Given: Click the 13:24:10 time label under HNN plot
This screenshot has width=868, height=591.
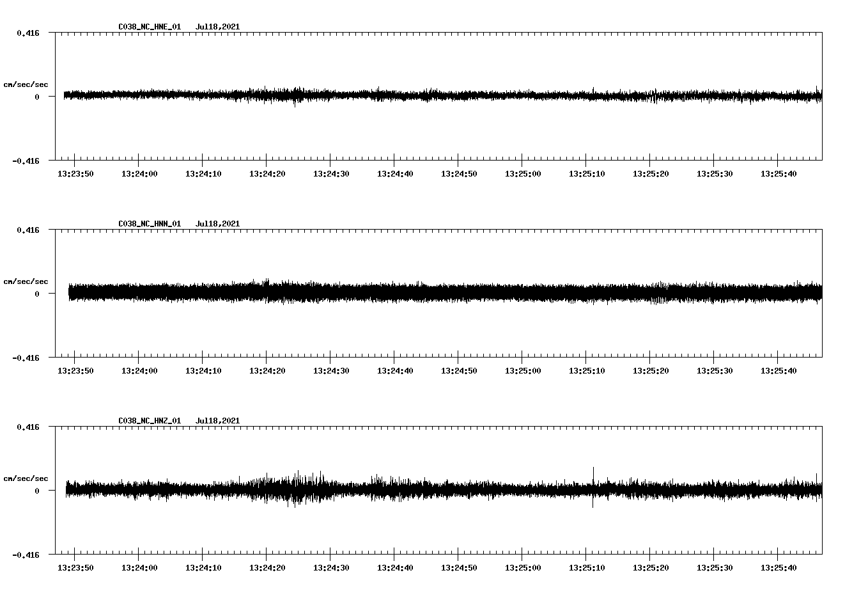Looking at the screenshot, I should [x=203, y=371].
